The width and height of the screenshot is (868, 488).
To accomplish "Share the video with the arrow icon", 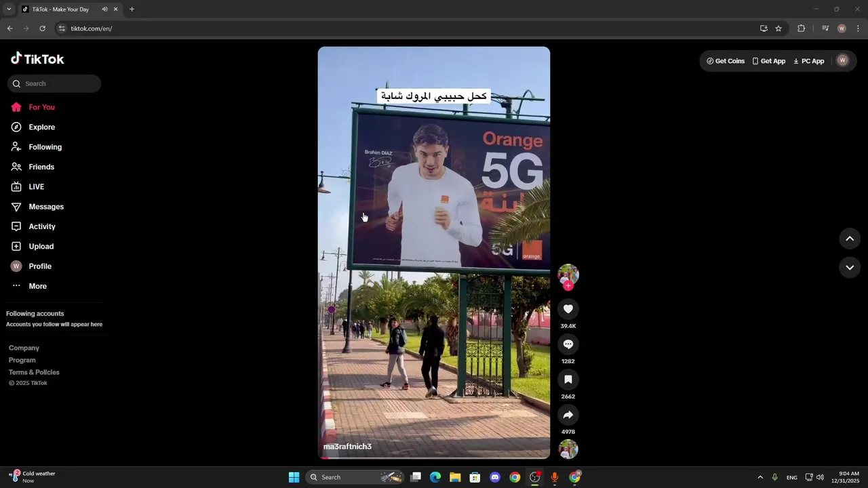I will point(568,415).
